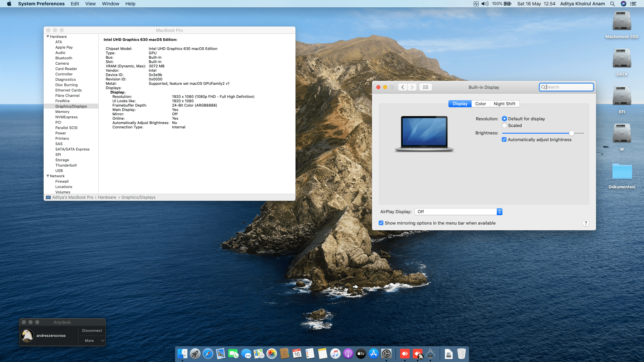
Task: Click volume icon in menu bar
Action: tap(485, 4)
